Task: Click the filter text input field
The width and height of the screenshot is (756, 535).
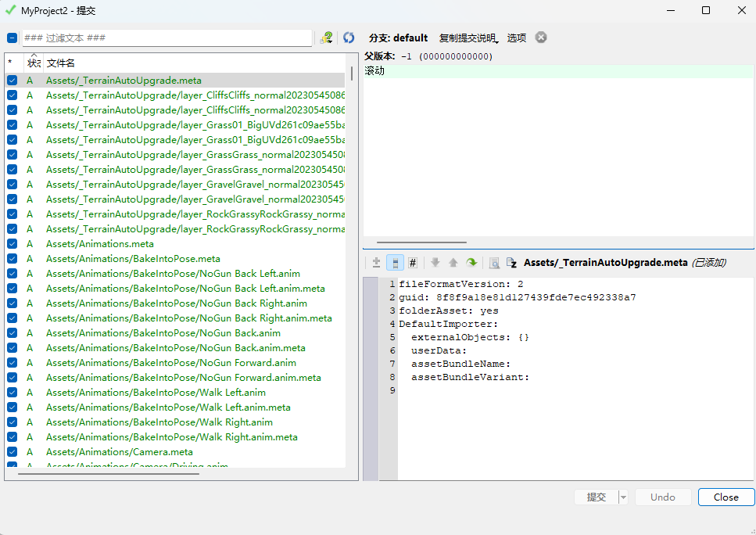Action: (167, 38)
